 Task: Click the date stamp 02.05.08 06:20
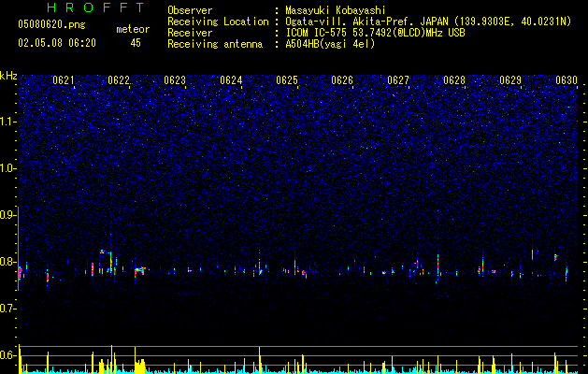(x=57, y=43)
